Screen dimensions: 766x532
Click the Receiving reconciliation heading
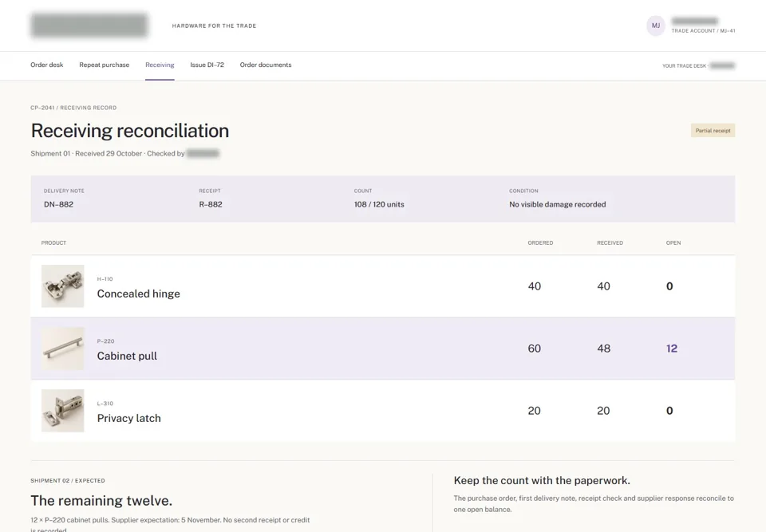click(130, 131)
